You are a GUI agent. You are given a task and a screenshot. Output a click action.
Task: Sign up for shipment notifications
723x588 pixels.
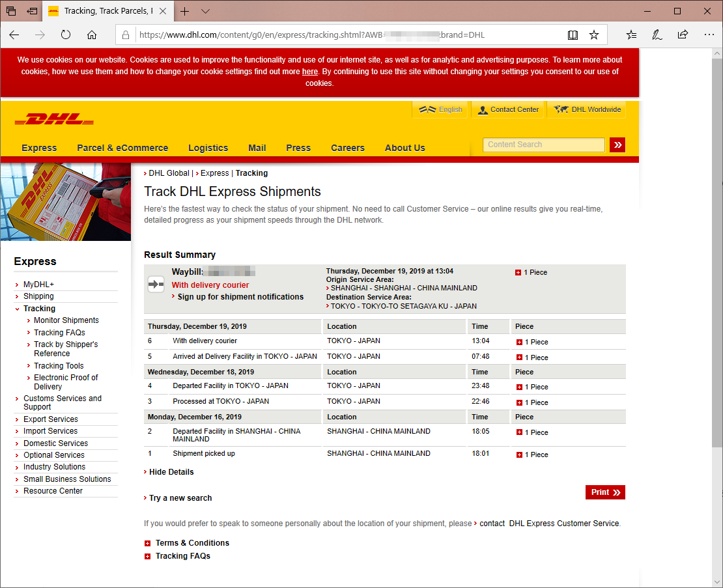(240, 297)
